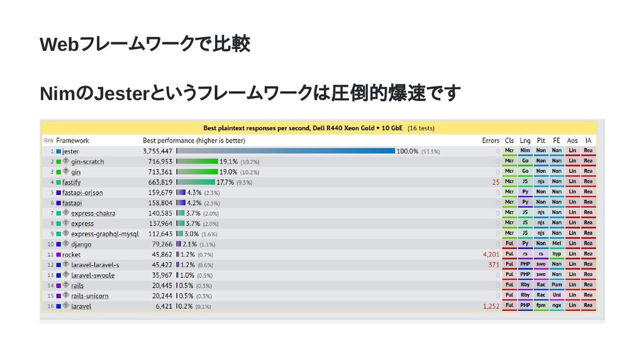Open the express-graphql-mysql framework link
The width and height of the screenshot is (644, 362).
click(x=105, y=234)
